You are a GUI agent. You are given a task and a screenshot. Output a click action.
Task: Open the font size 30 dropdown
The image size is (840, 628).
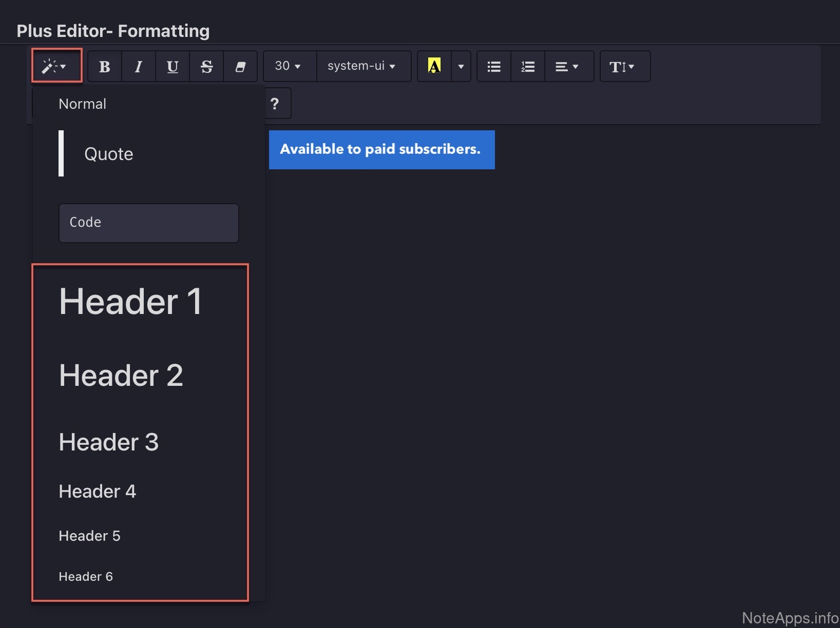pyautogui.click(x=289, y=66)
